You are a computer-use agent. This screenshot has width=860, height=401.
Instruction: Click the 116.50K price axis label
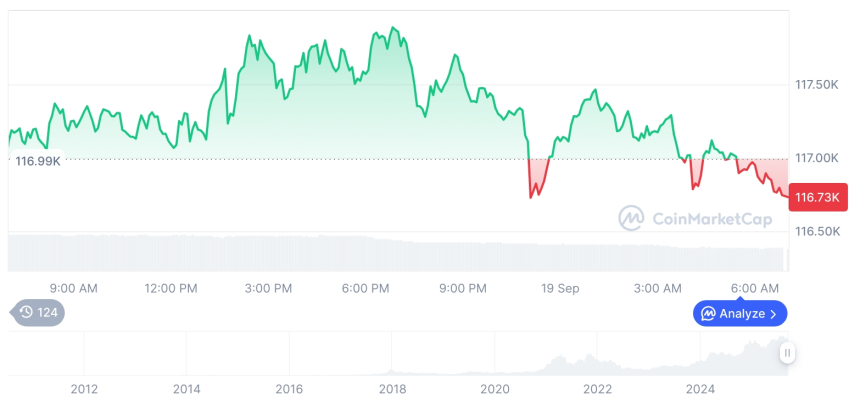click(x=816, y=231)
